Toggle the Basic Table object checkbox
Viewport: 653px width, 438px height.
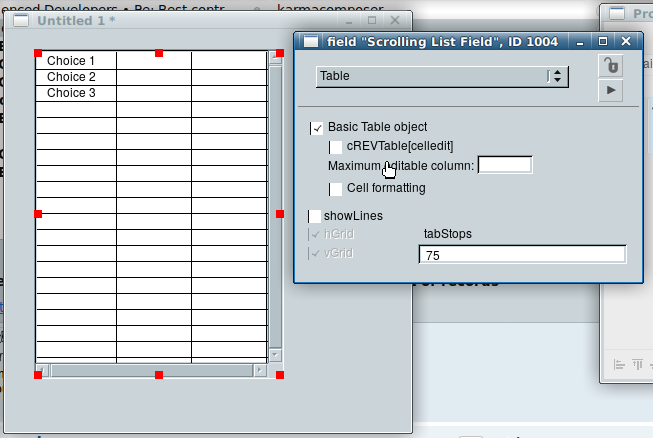(x=317, y=128)
